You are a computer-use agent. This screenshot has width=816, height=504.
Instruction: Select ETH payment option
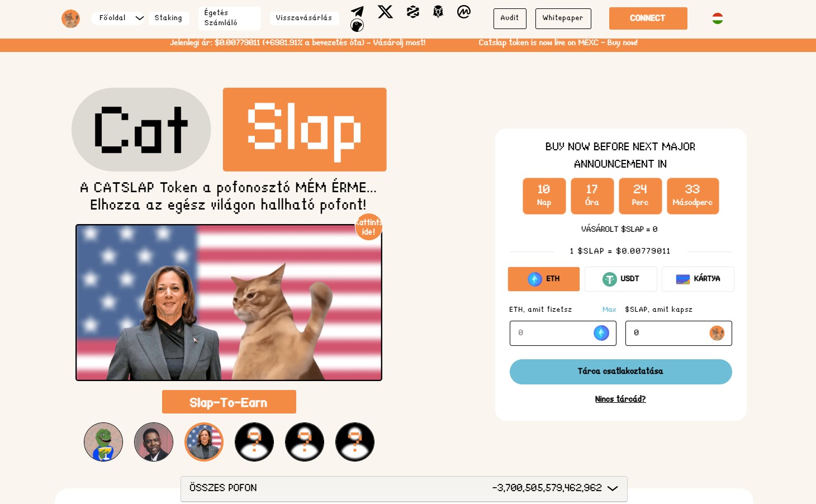pos(543,279)
